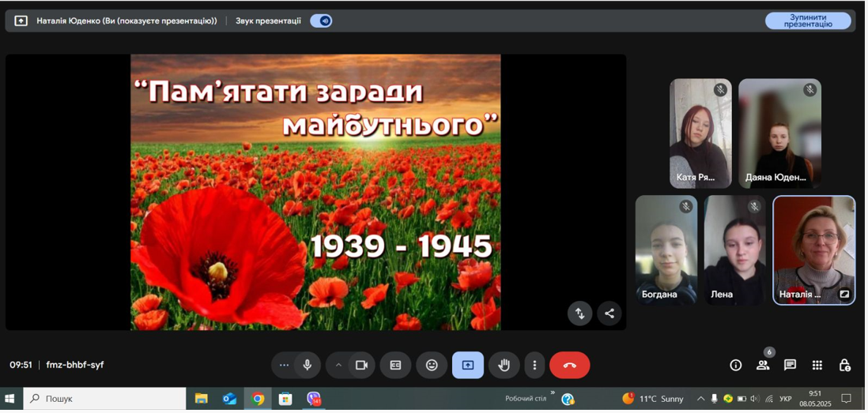Viewport: 868px width, 413px height.
Task: Hang up with the red call button
Action: pos(569,365)
